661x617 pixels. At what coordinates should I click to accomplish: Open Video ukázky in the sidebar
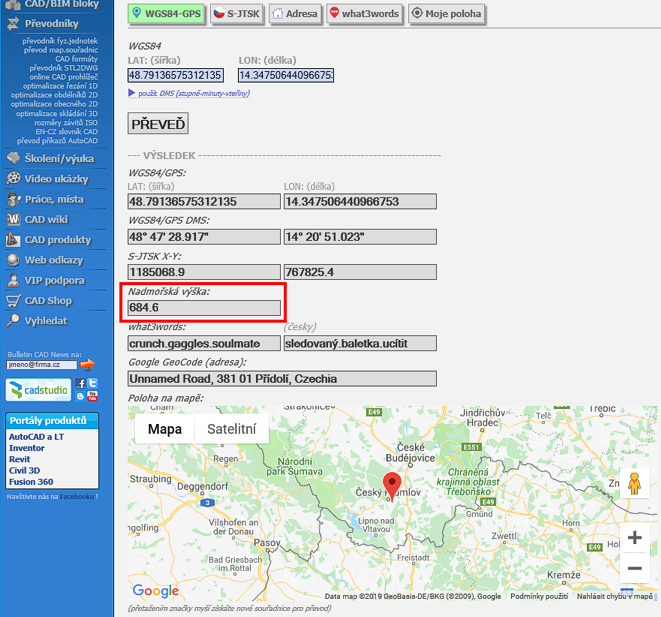click(x=56, y=179)
